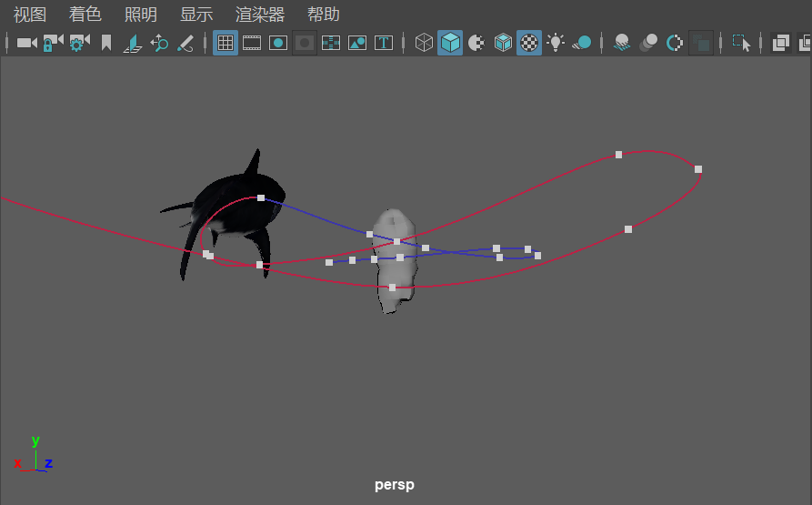
Task: Toggle Wireframe on Shaded icon
Action: click(503, 43)
